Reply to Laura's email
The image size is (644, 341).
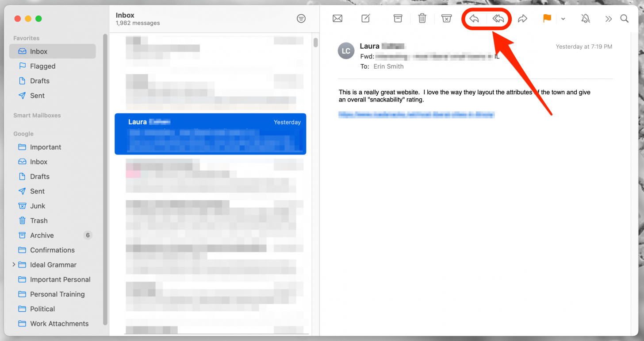click(474, 19)
